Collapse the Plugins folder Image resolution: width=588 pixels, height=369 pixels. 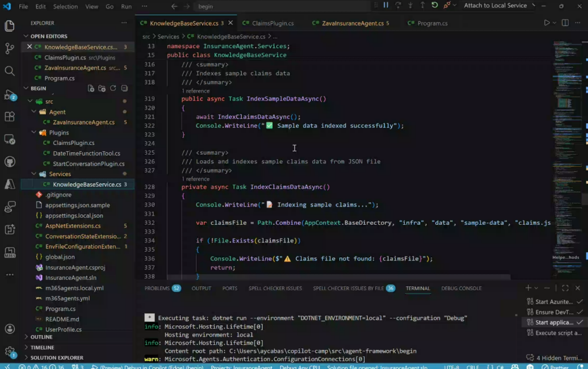pyautogui.click(x=34, y=133)
